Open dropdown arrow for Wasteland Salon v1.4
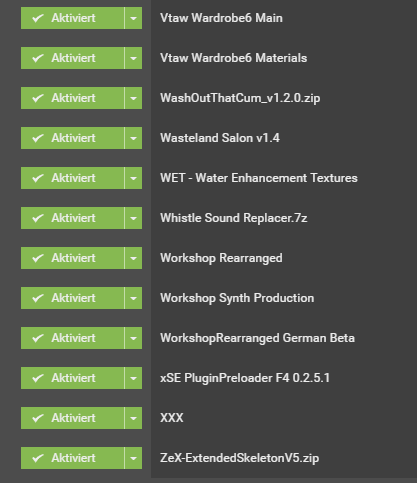Image resolution: width=417 pixels, height=483 pixels. click(133, 138)
